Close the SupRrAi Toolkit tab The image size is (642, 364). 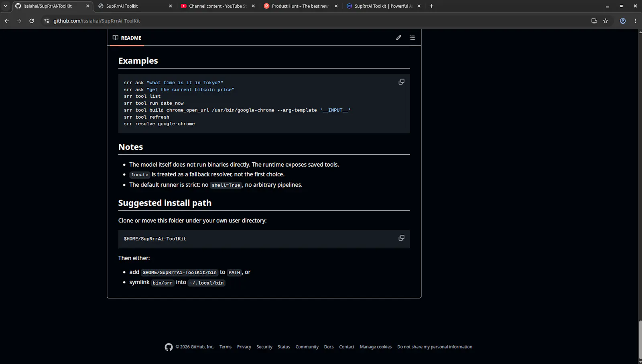tap(171, 6)
